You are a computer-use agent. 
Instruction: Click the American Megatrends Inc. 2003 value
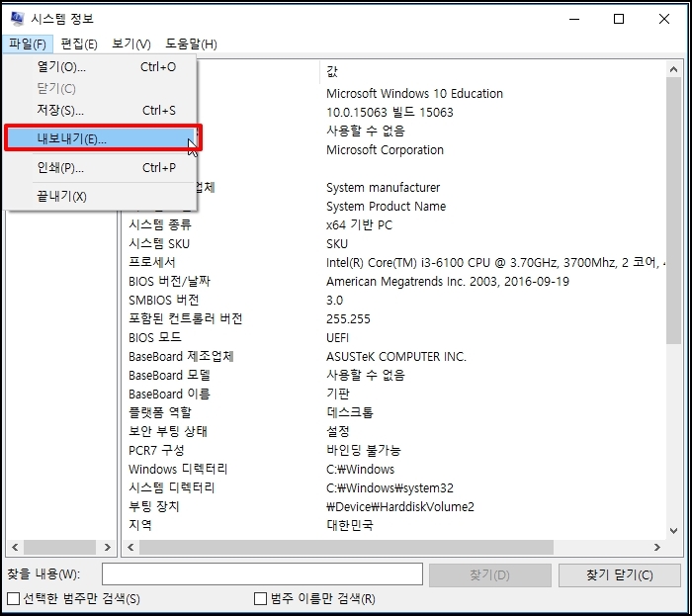pos(448,282)
